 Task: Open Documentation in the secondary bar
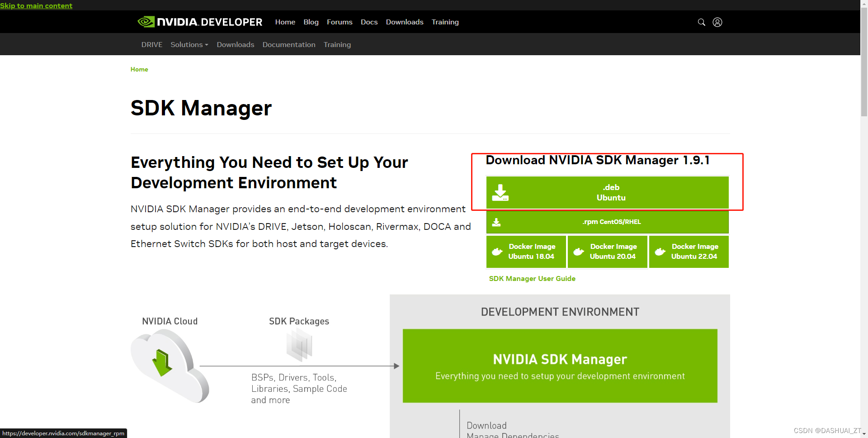[289, 44]
